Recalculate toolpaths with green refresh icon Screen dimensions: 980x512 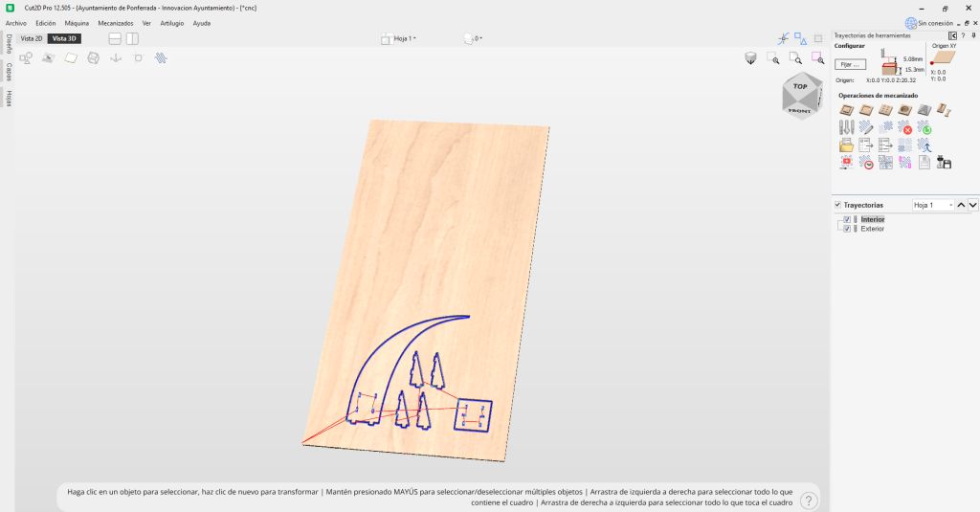[x=924, y=128]
